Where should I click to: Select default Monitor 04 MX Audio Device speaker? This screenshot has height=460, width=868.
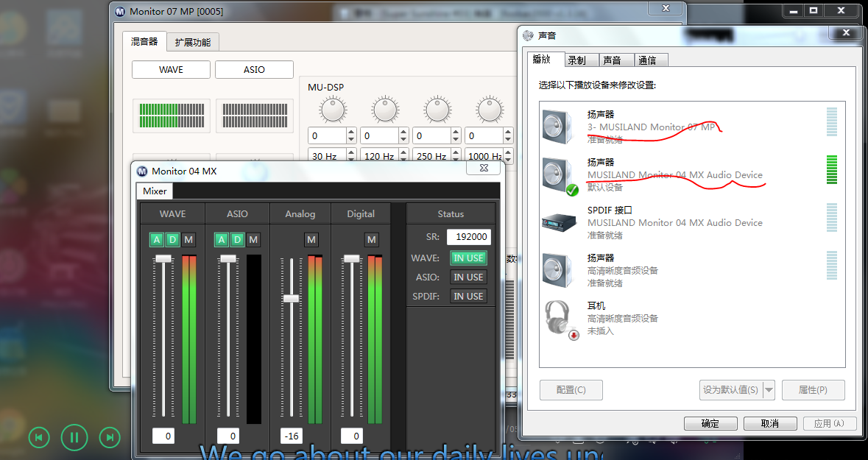tap(674, 174)
